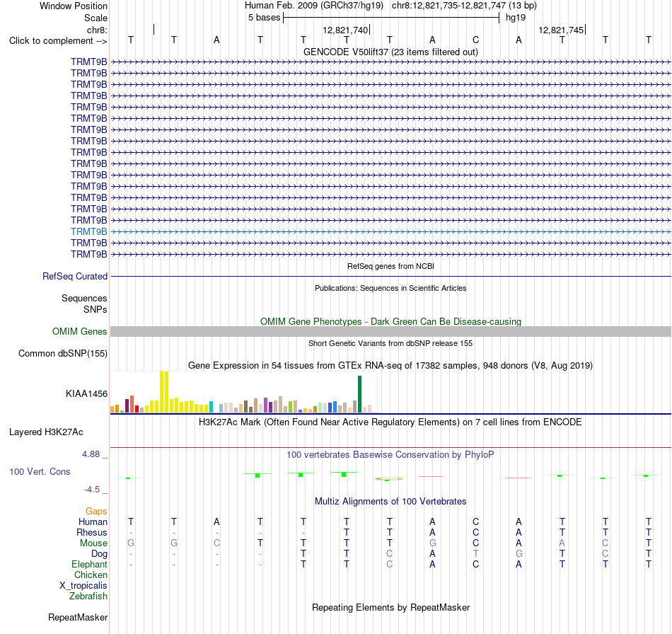Click the -4.5 PhyloP lower scale value
Image resolution: width=672 pixels, height=634 pixels.
coord(92,489)
